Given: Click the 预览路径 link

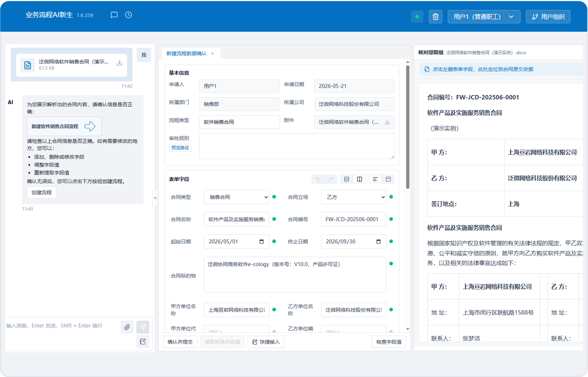Looking at the screenshot, I should pyautogui.click(x=180, y=148).
